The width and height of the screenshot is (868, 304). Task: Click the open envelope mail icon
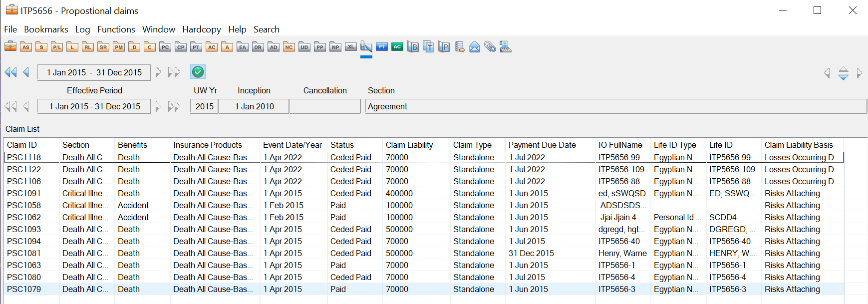(x=475, y=47)
